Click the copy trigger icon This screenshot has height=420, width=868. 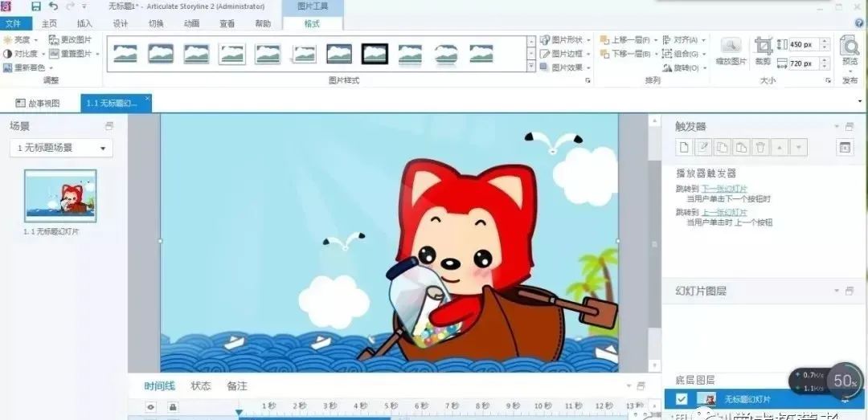click(723, 147)
